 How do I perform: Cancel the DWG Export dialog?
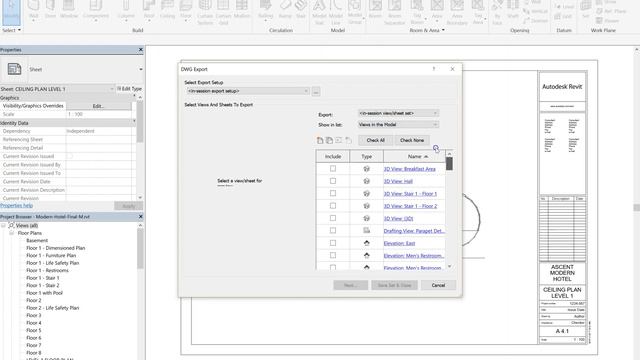coord(438,285)
